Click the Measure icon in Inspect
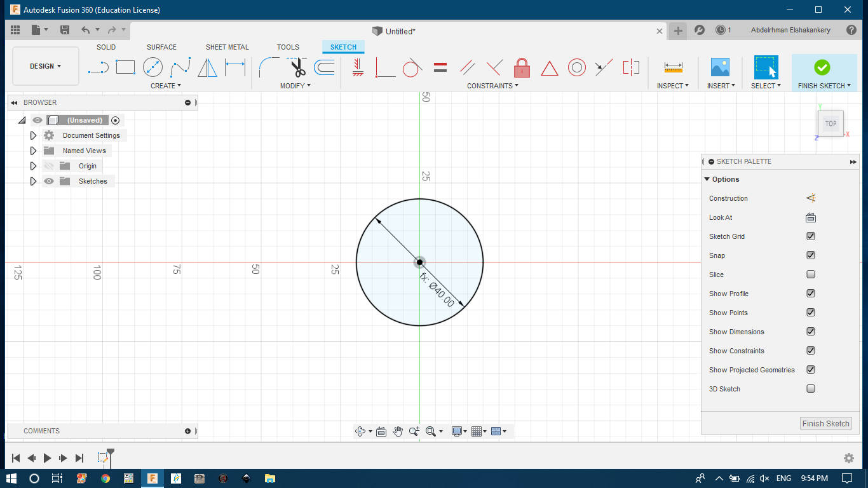Screen dimensions: 868x488 [673, 67]
